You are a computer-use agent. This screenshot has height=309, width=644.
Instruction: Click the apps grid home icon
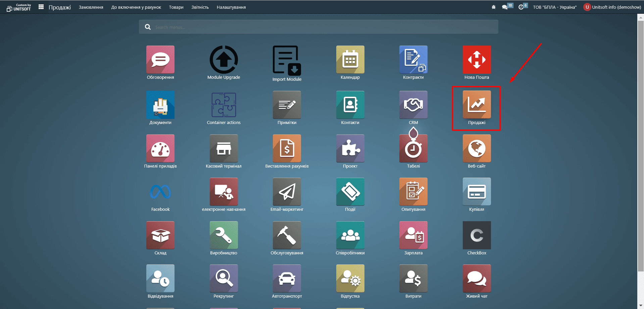[x=41, y=7]
